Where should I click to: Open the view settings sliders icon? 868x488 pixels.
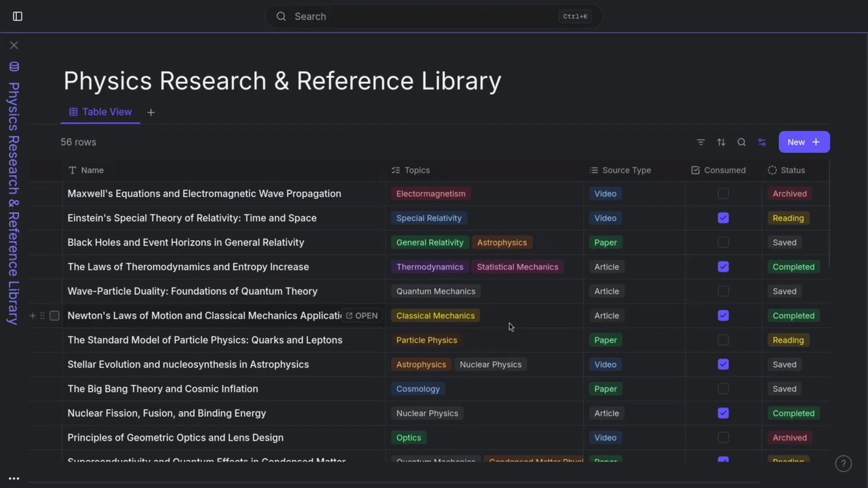[x=762, y=142]
